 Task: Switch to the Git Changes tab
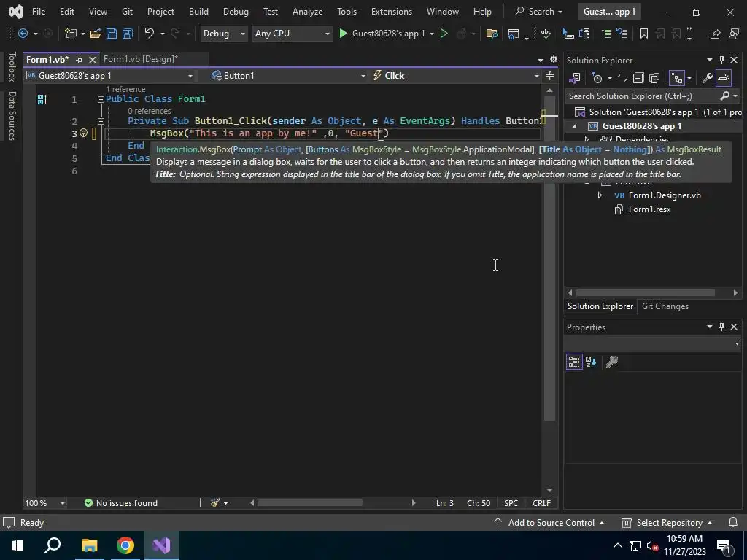pyautogui.click(x=665, y=306)
